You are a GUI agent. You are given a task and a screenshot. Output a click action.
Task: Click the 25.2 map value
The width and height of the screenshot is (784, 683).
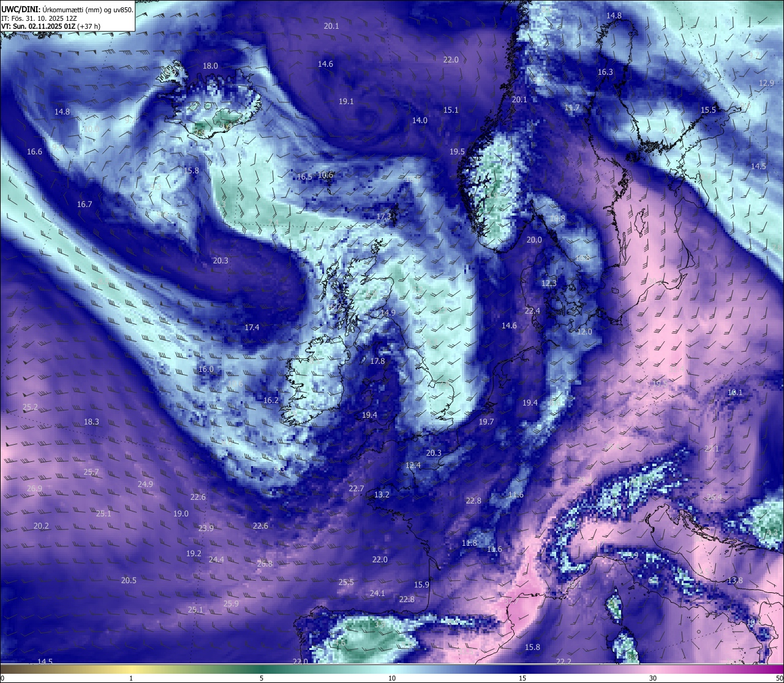pyautogui.click(x=30, y=407)
